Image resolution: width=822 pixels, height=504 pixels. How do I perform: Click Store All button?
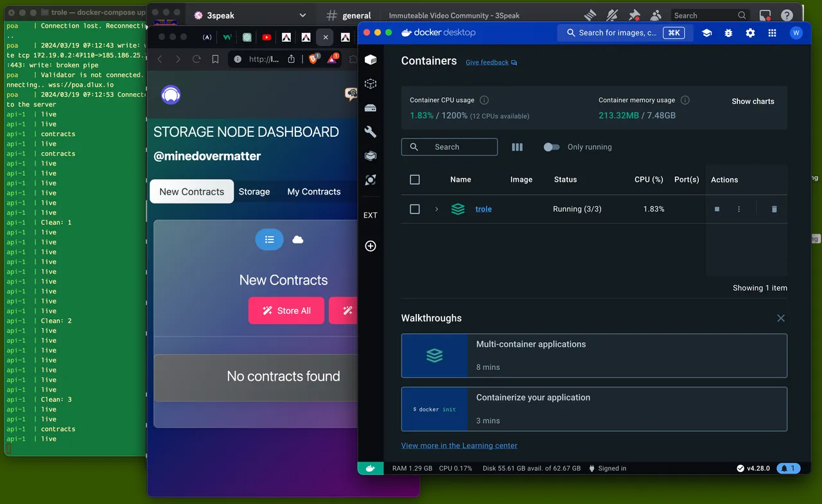tap(286, 311)
